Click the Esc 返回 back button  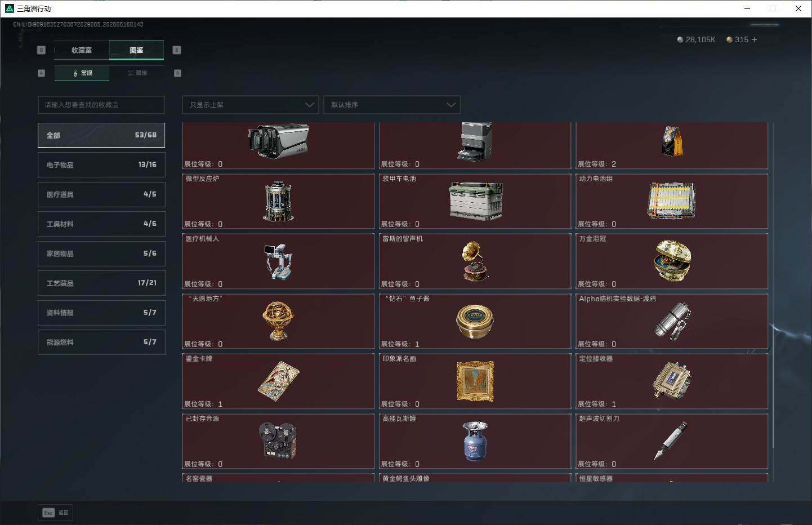[55, 513]
